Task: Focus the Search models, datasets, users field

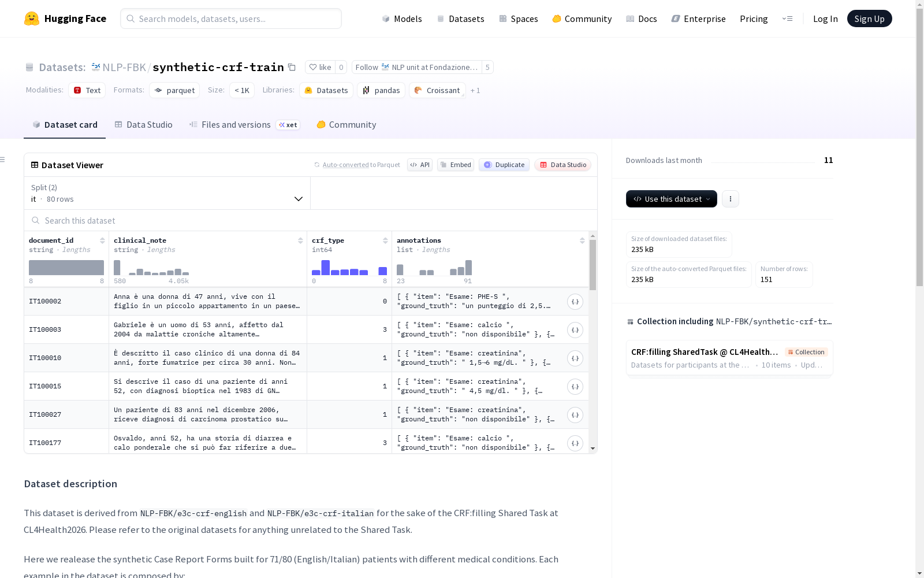Action: tap(231, 18)
